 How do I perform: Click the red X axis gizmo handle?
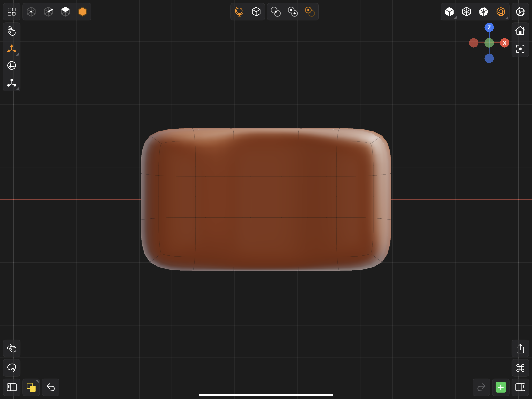[505, 43]
